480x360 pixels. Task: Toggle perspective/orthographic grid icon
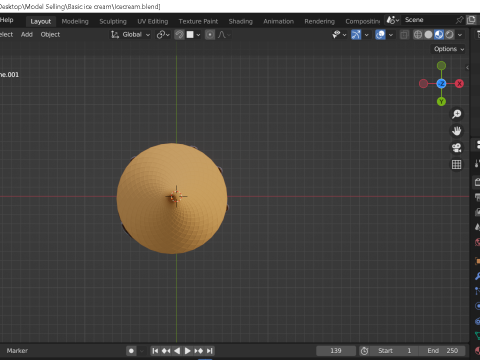click(x=456, y=164)
